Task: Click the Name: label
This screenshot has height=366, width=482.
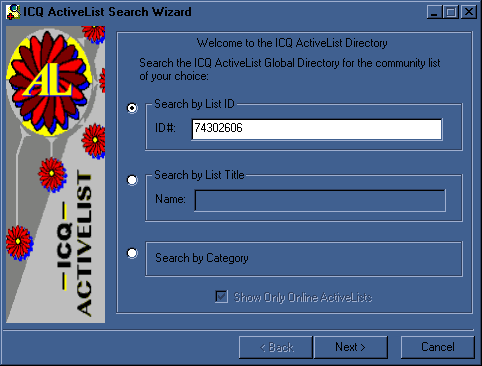Action: (170, 199)
